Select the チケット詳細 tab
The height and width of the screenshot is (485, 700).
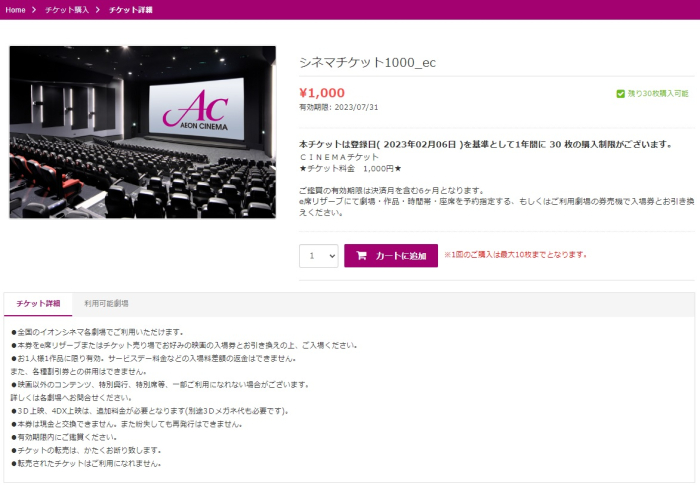[38, 303]
